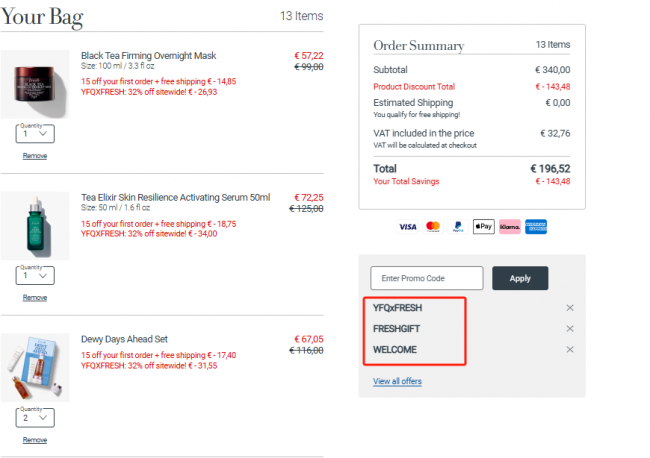
Task: Click the struck-through price € 125,00
Action: coord(306,209)
